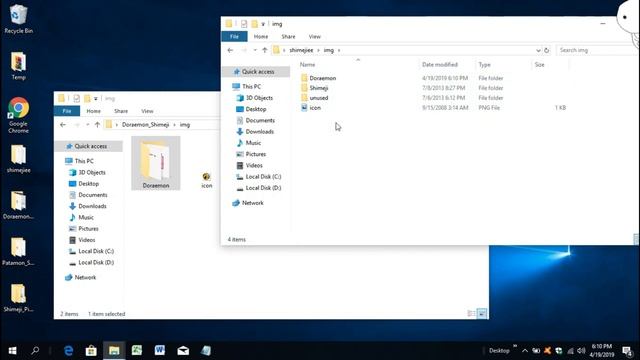The width and height of the screenshot is (640, 360).
Task: Switch to details view button
Action: [471, 313]
